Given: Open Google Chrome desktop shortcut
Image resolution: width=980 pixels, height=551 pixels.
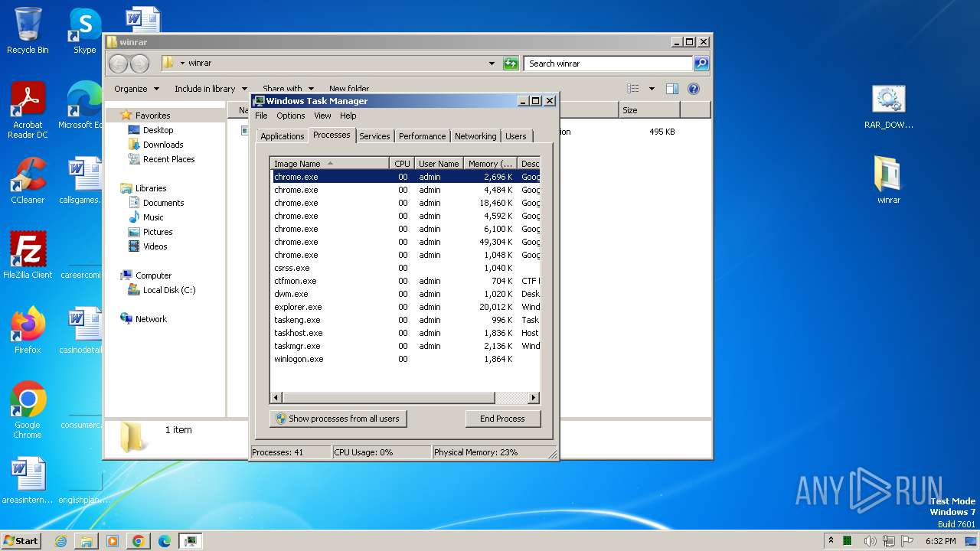Looking at the screenshot, I should pos(28,410).
